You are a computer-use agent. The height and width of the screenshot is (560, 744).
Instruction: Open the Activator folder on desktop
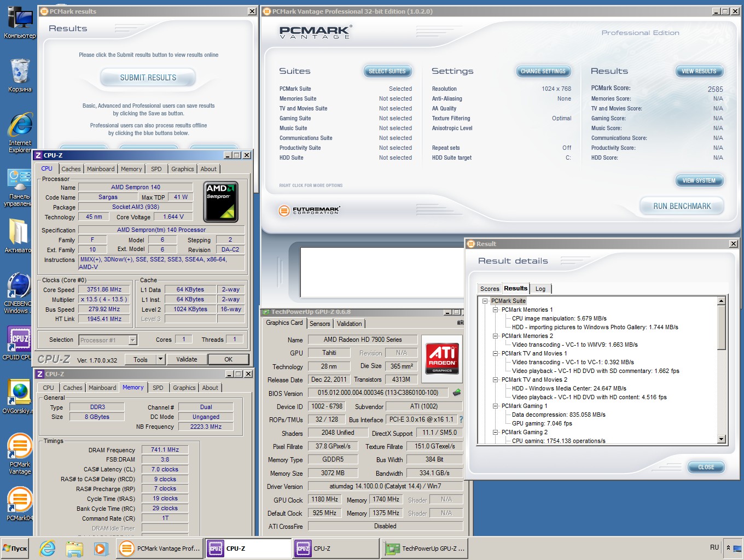(19, 236)
